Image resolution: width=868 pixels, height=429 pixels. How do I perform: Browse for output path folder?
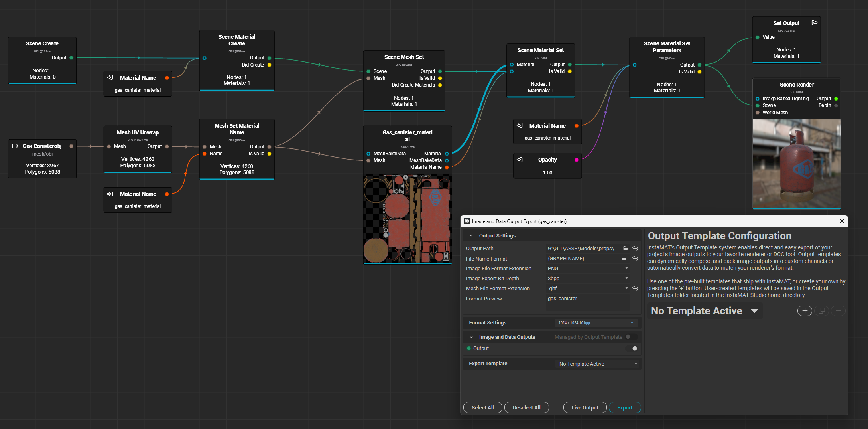[x=626, y=248]
